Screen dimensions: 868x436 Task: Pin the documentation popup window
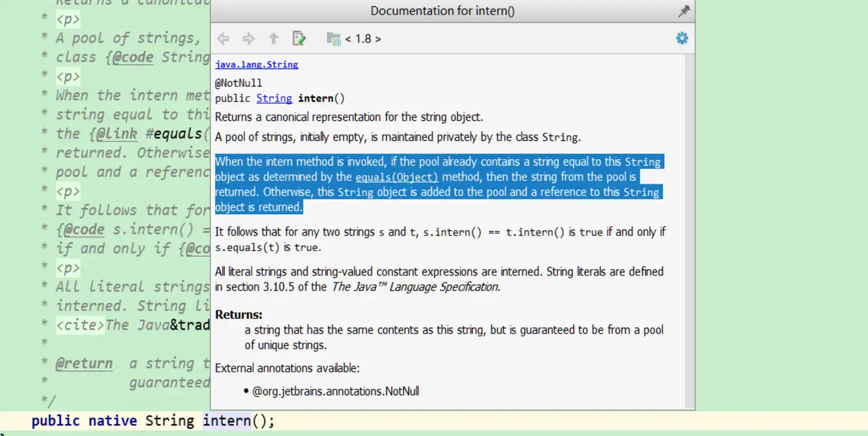coord(684,11)
